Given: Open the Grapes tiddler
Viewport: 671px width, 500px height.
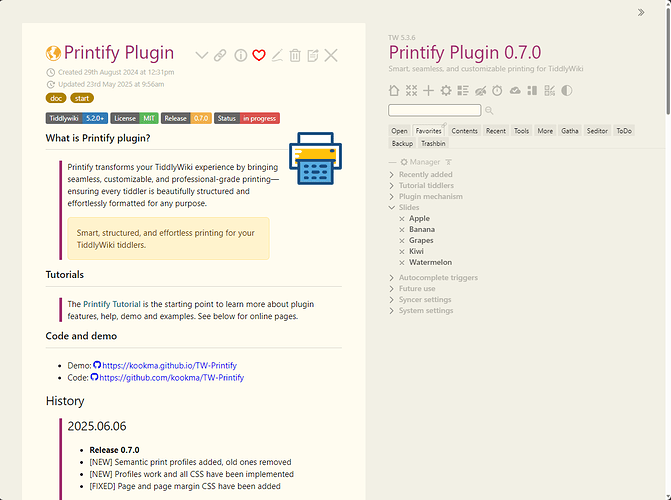Looking at the screenshot, I should point(421,241).
